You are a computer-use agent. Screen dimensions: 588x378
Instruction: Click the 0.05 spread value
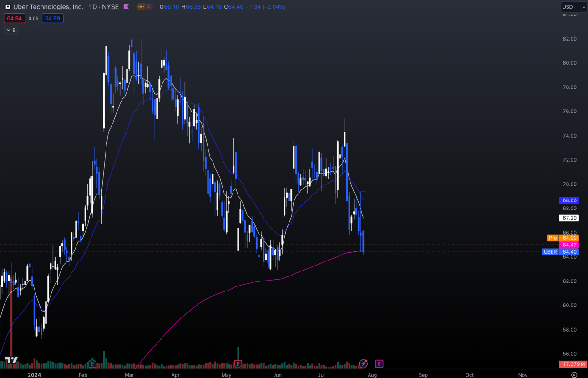pyautogui.click(x=33, y=19)
